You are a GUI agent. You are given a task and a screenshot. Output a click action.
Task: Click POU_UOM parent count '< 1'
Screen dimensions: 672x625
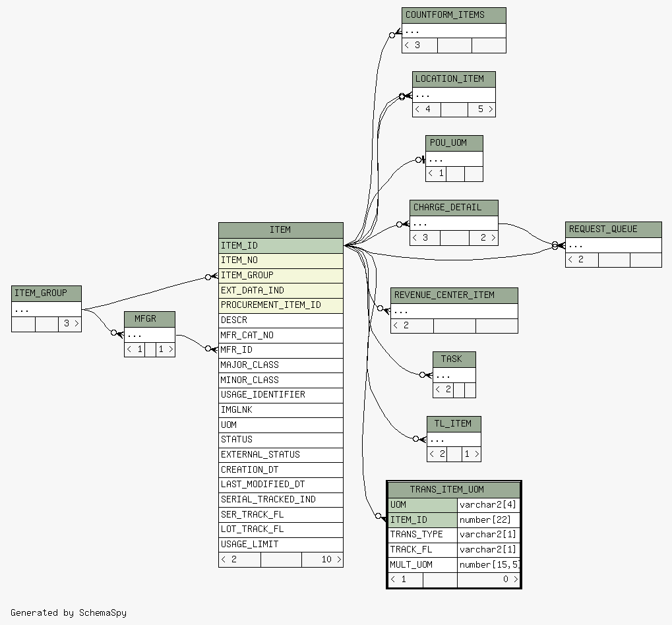click(x=436, y=174)
